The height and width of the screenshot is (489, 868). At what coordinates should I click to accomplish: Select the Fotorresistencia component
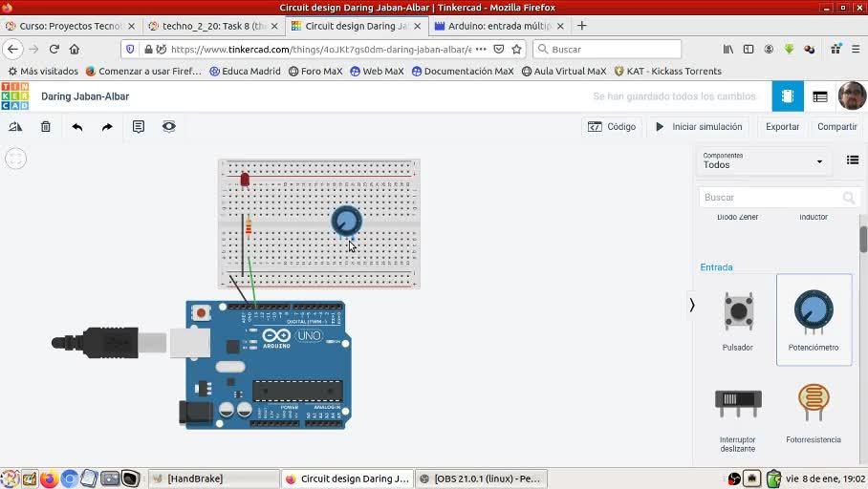coord(814,414)
